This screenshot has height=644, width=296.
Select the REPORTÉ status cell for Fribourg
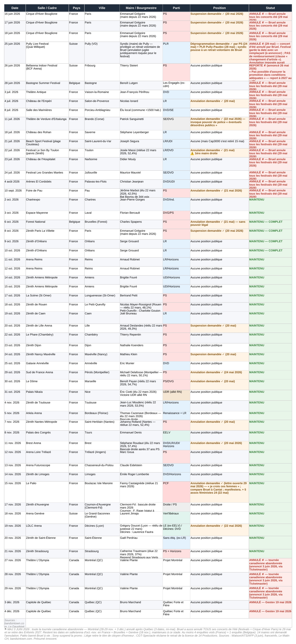tap(270, 72)
